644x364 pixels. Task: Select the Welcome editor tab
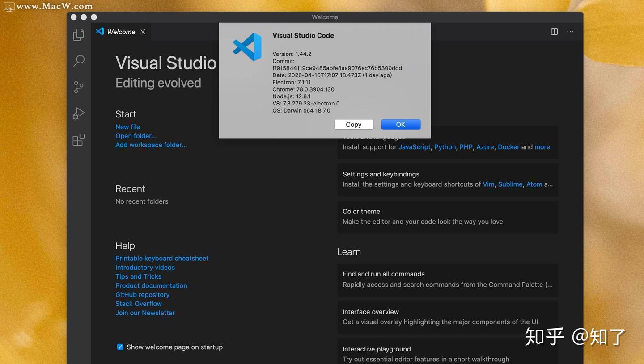click(x=121, y=32)
